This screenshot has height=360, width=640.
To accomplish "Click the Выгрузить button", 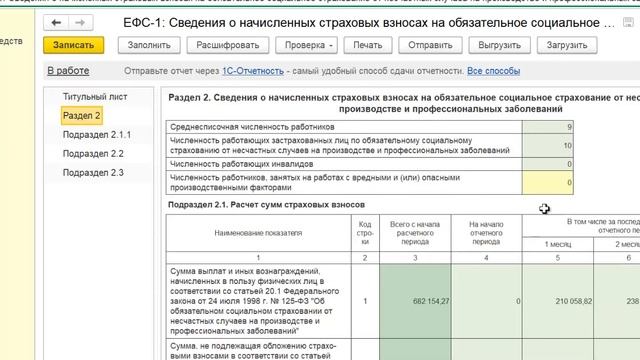I will pyautogui.click(x=500, y=45).
